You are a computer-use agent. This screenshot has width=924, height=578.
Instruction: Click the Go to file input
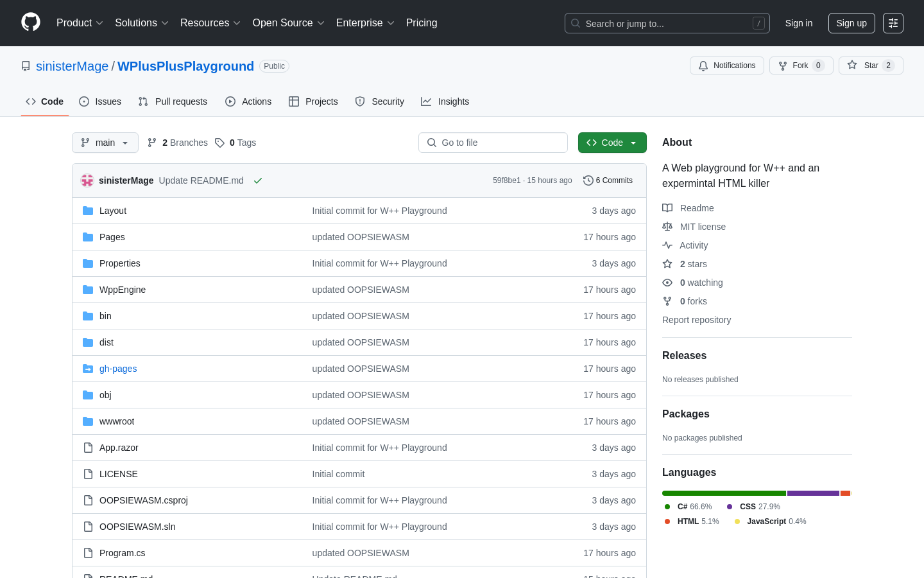tap(493, 143)
